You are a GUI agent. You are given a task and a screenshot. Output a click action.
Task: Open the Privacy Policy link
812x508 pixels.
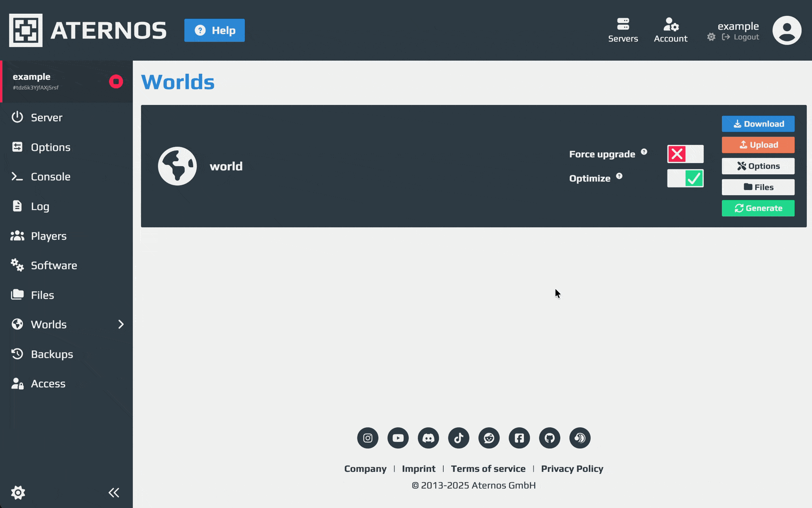[572, 469]
